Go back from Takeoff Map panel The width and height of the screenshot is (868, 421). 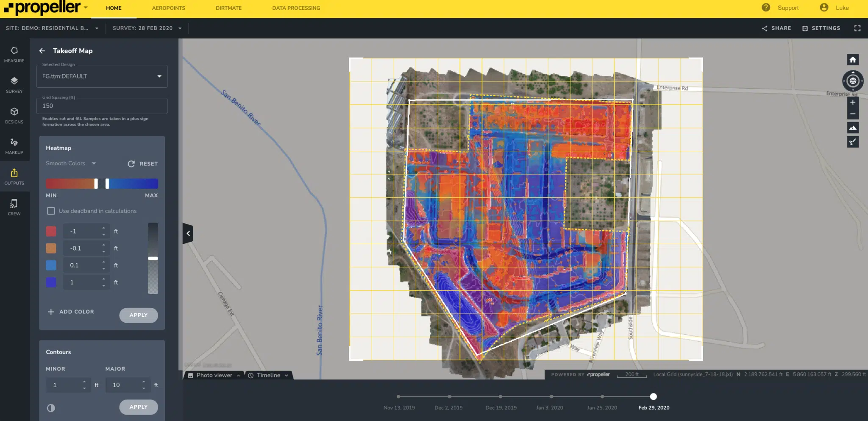(x=42, y=51)
